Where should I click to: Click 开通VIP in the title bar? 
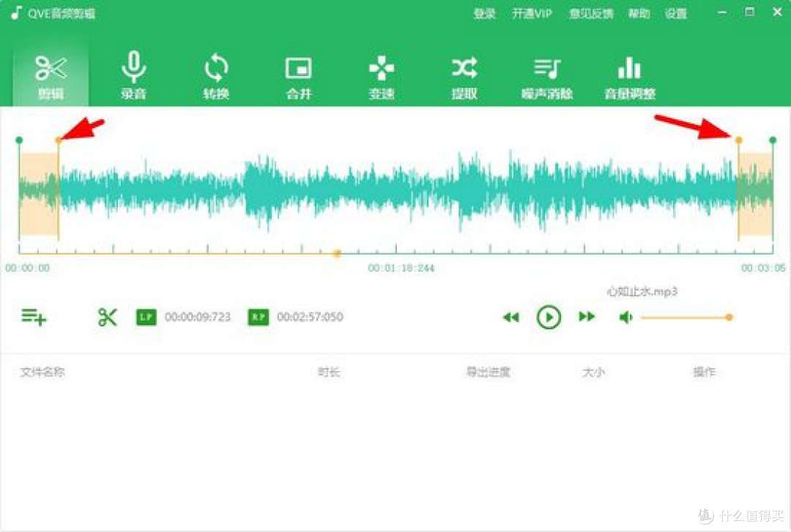(532, 14)
